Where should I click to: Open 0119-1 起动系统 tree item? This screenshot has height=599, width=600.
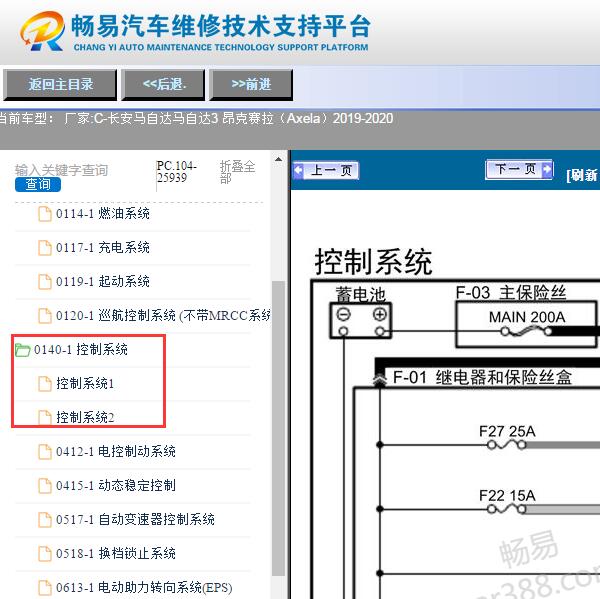click(103, 282)
